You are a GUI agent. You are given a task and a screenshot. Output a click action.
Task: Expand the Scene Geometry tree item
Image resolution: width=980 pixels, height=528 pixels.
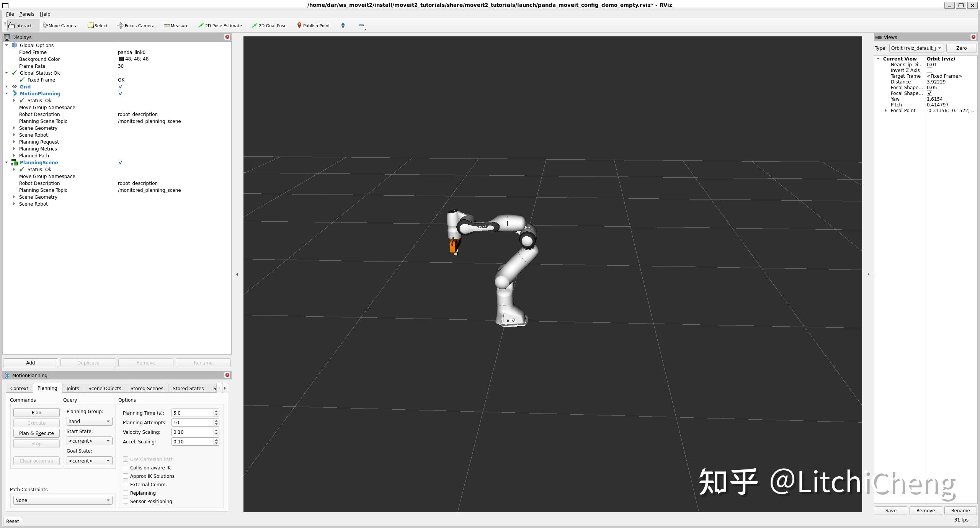[14, 128]
